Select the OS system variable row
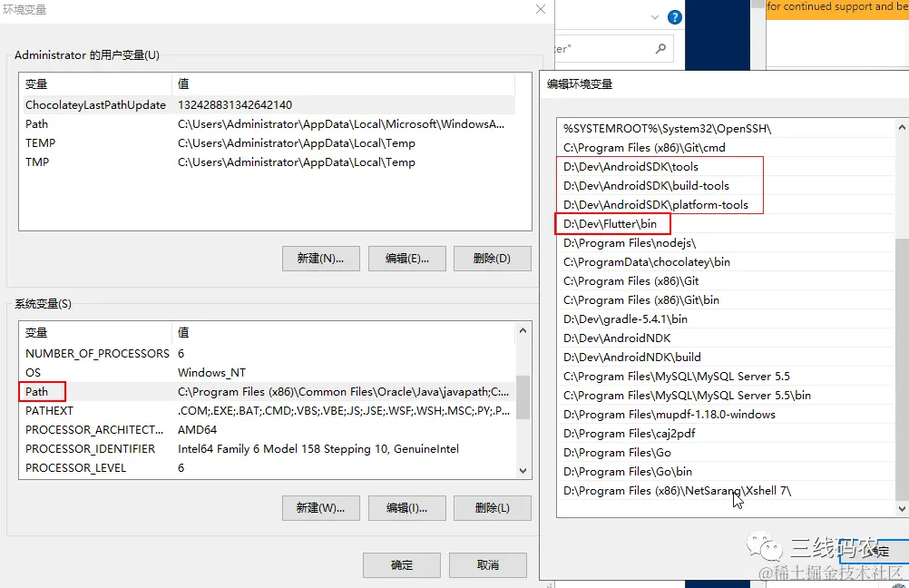909x588 pixels. pos(267,373)
